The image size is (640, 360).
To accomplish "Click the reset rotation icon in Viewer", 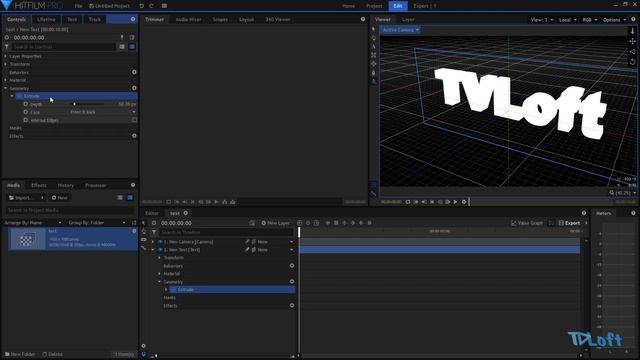I will click(633, 62).
